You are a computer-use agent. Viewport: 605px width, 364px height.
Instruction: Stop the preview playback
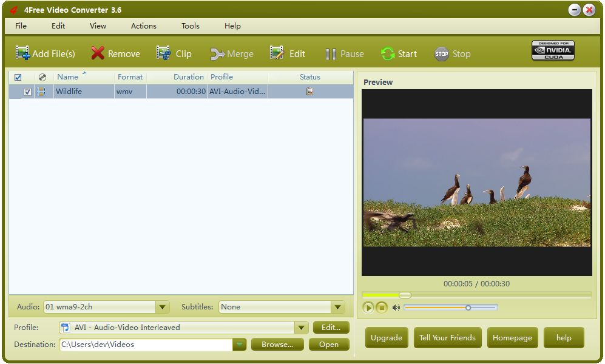pyautogui.click(x=382, y=308)
